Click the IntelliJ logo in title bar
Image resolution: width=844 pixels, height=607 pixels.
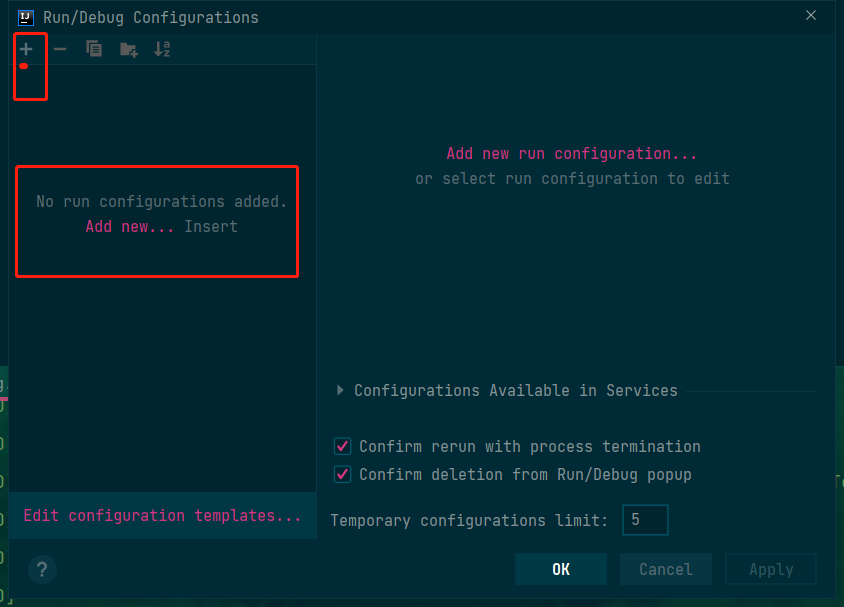26,17
